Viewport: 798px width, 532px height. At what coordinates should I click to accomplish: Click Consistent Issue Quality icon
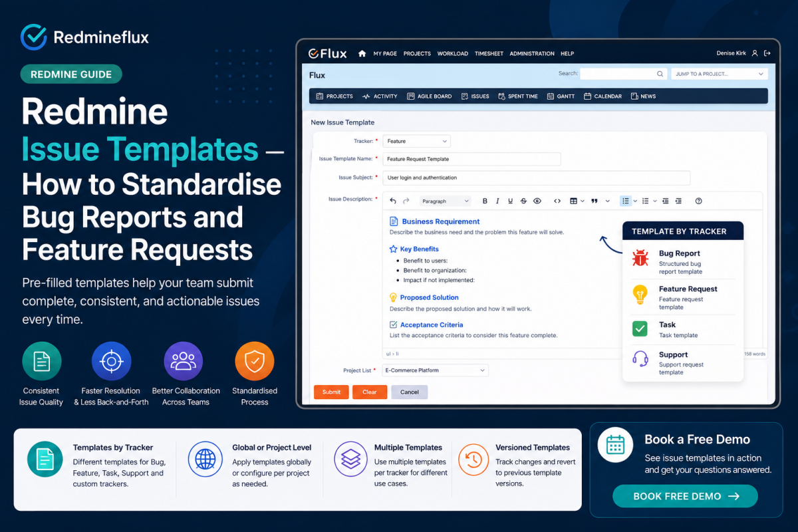pos(41,361)
